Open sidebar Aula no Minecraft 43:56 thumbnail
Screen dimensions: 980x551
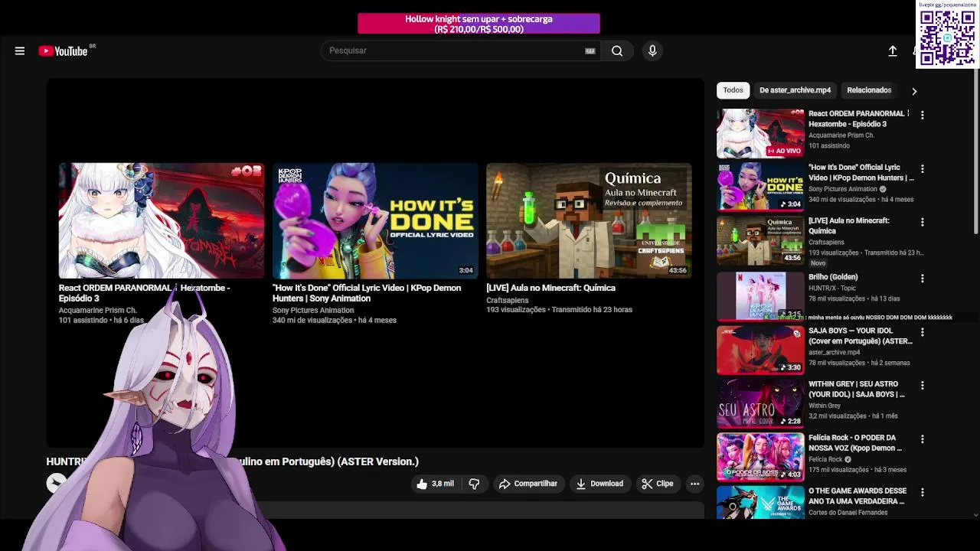pyautogui.click(x=760, y=240)
